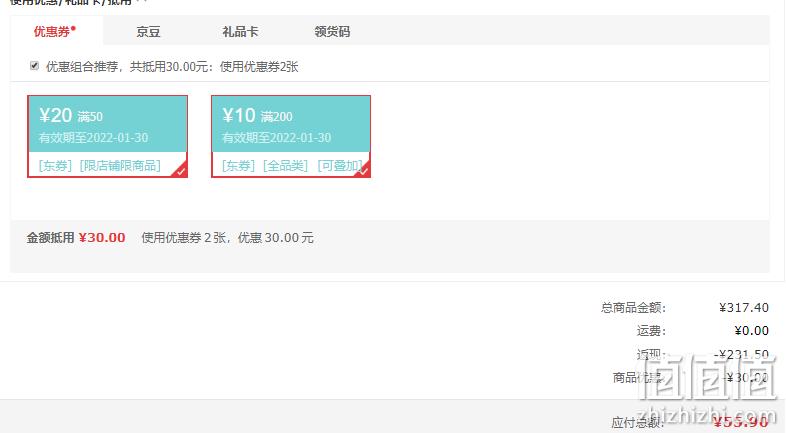Image resolution: width=786 pixels, height=433 pixels.
Task: Click checkmark corner on ¥10 coupon
Action: [364, 171]
